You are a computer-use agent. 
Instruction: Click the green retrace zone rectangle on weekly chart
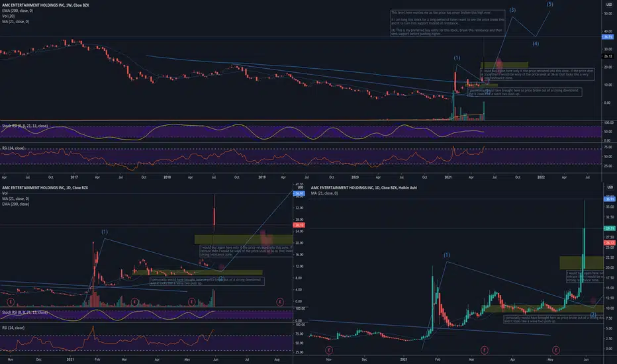504,65
